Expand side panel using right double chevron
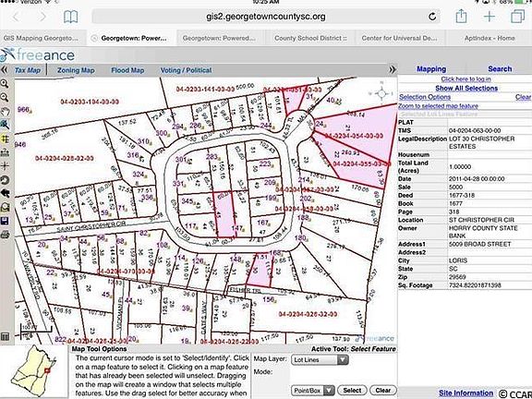The width and height of the screenshot is (532, 399). pyautogui.click(x=393, y=70)
